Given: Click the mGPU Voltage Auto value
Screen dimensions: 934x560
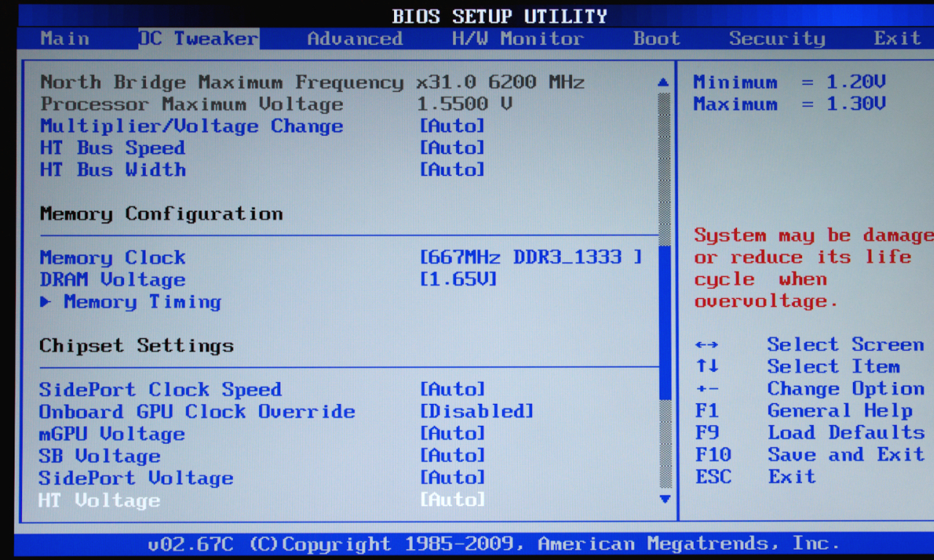Looking at the screenshot, I should [x=452, y=434].
